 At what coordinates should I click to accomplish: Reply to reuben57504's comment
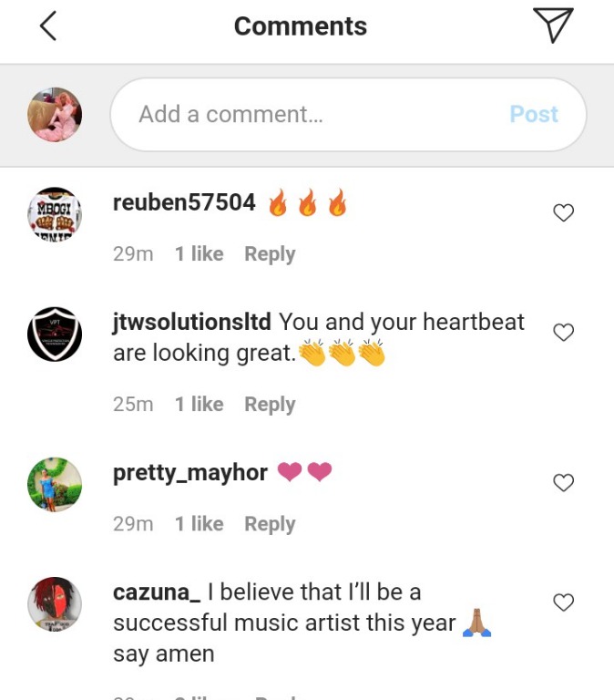click(x=270, y=254)
